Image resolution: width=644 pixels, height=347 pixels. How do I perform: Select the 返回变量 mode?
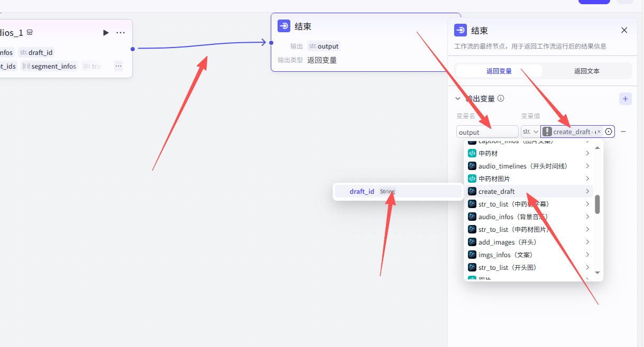point(499,71)
